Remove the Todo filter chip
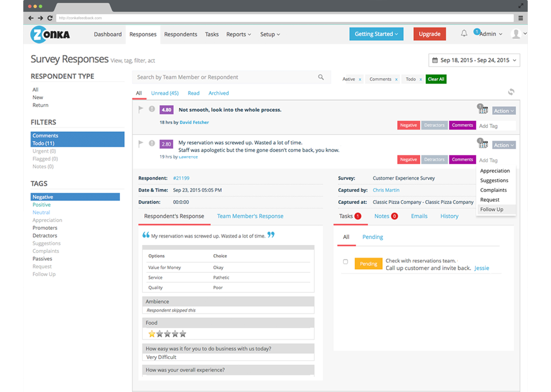The image size is (551, 392). click(x=421, y=79)
